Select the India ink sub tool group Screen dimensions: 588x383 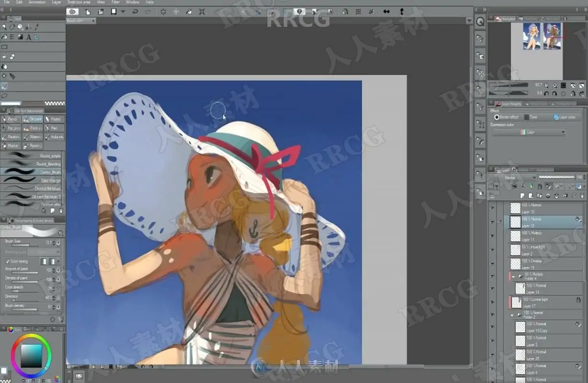54,137
